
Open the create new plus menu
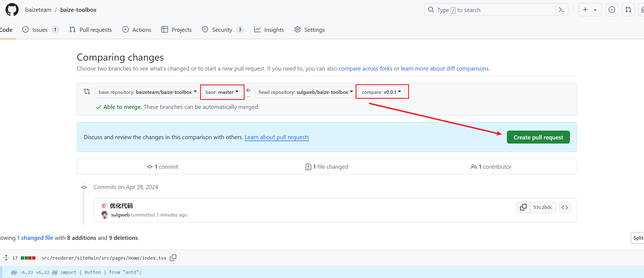(590, 10)
